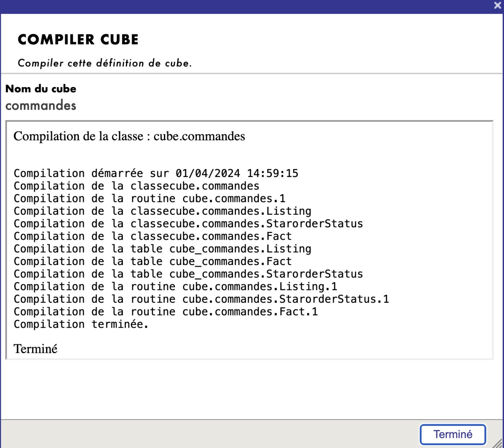This screenshot has width=504, height=448.
Task: Click the 'classecube.commandes.Fact' log line
Action: click(152, 236)
